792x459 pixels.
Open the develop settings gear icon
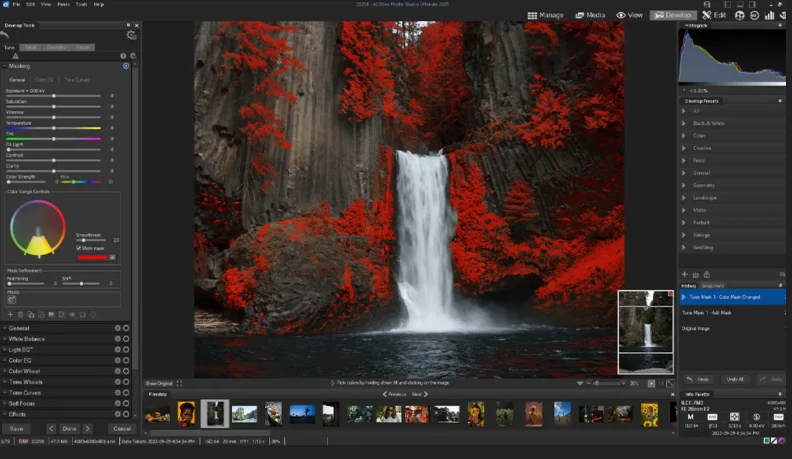pyautogui.click(x=131, y=35)
